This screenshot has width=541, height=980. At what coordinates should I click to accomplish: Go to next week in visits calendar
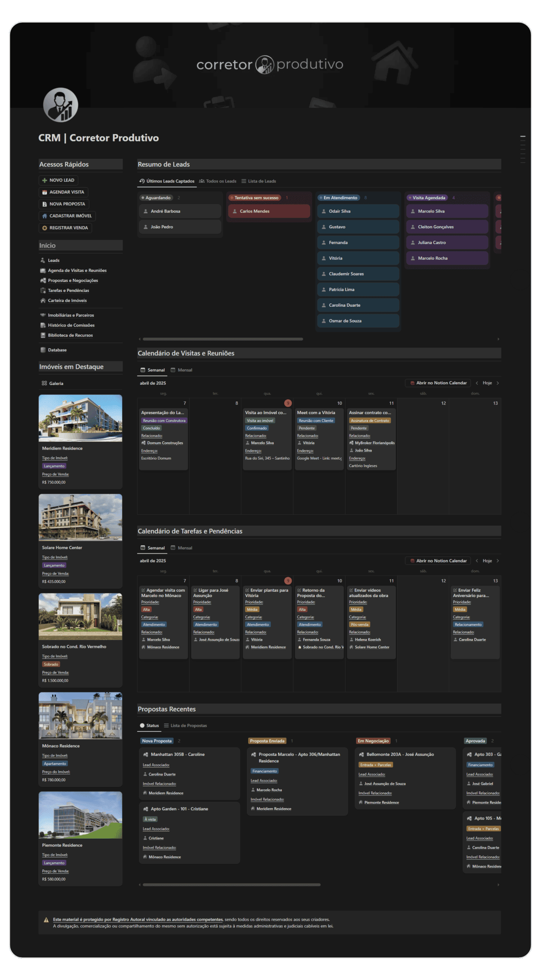click(497, 383)
